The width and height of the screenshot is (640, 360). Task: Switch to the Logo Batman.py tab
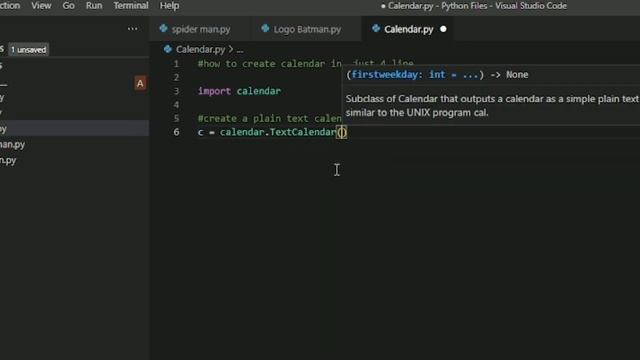coord(307,29)
